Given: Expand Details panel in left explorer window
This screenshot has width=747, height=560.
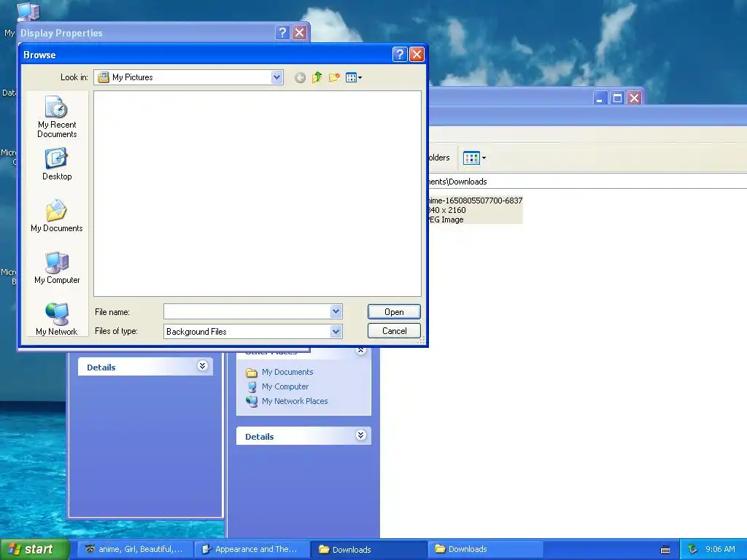Looking at the screenshot, I should [203, 366].
